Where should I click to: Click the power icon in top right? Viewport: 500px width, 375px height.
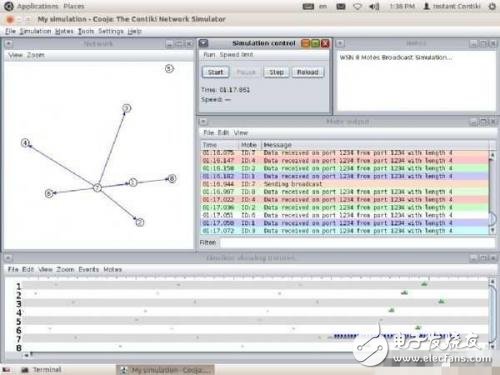[492, 6]
